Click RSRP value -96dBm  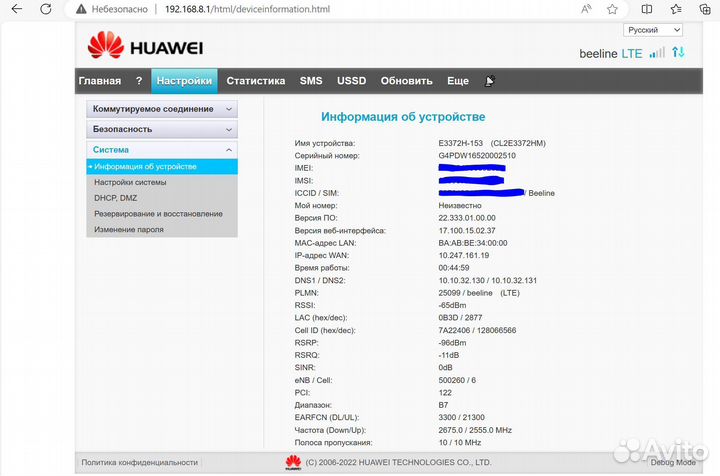coord(452,343)
